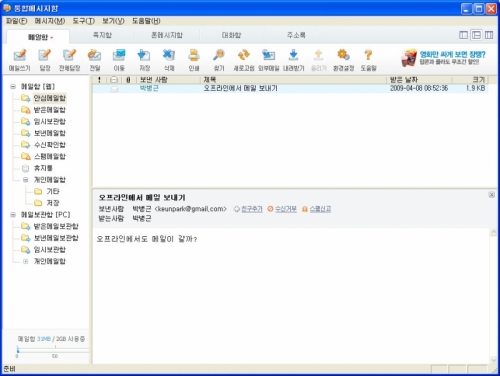
Task: Collapse 개인메일함 node under 메일함 [웹]
Action: tap(25, 180)
